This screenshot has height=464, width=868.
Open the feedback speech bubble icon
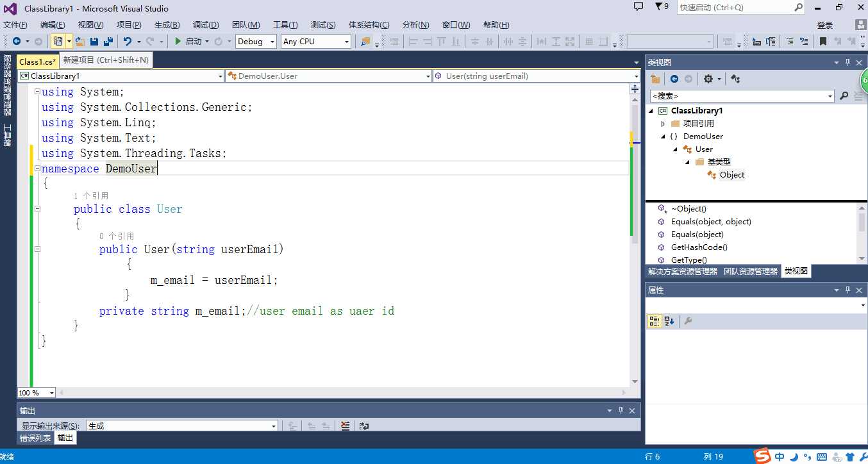[638, 6]
